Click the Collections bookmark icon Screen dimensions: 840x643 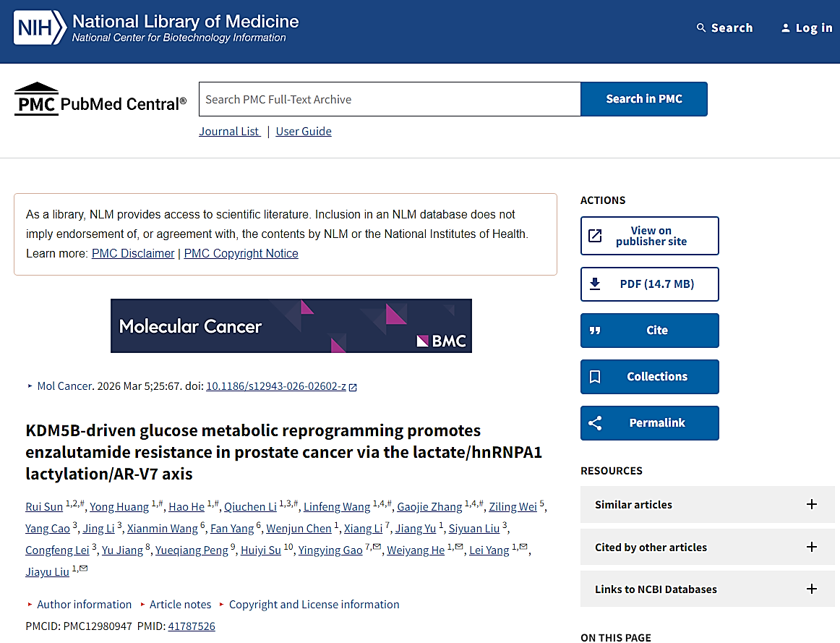595,377
